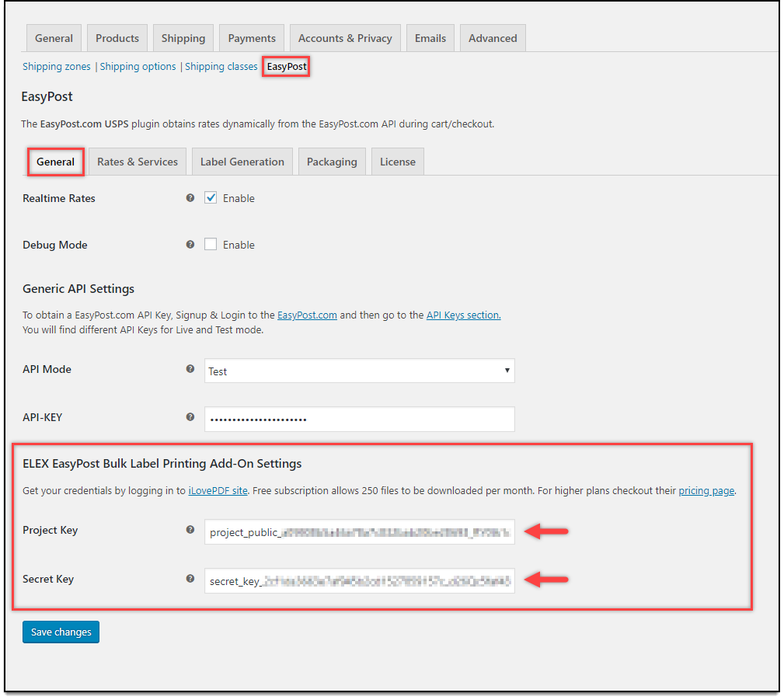The height and width of the screenshot is (700, 784).
Task: Click help icon next to Debug Mode
Action: pos(190,245)
